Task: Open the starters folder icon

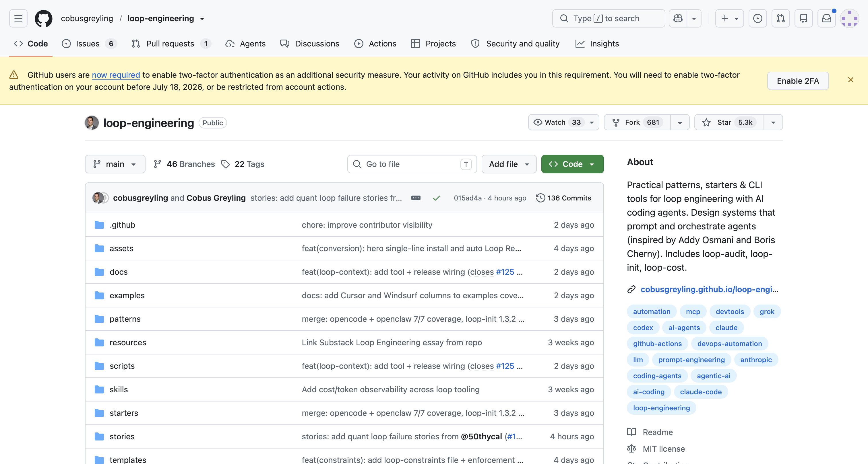Action: tap(99, 413)
